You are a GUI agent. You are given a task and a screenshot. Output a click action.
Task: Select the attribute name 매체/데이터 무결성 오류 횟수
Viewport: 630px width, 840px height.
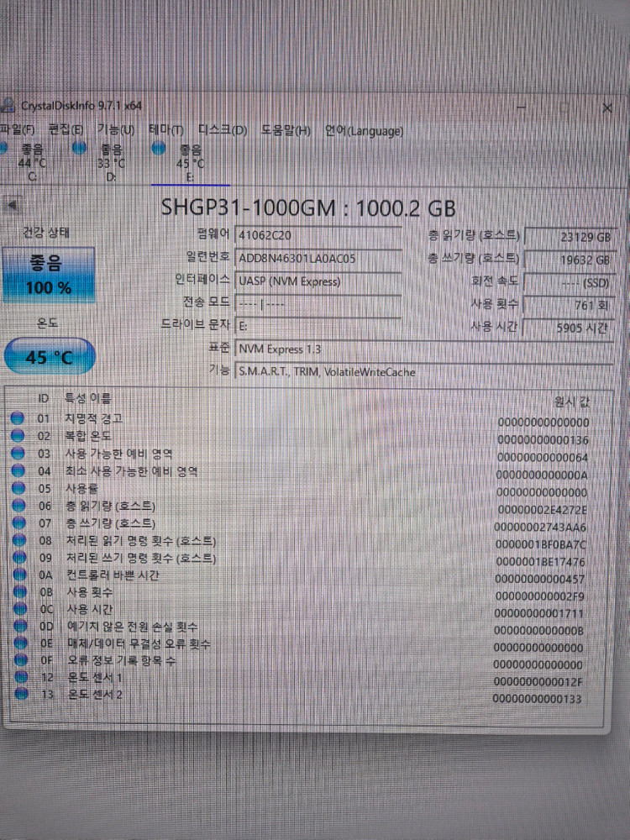(139, 643)
